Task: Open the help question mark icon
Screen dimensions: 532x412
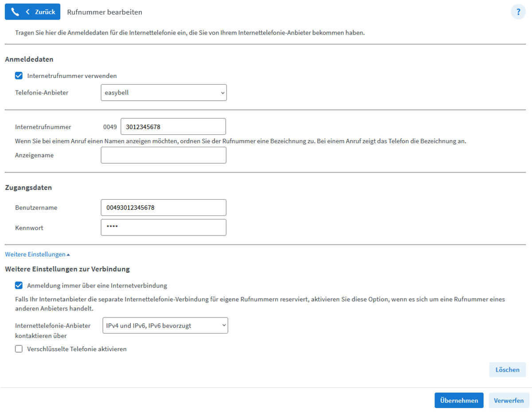Action: coord(518,12)
